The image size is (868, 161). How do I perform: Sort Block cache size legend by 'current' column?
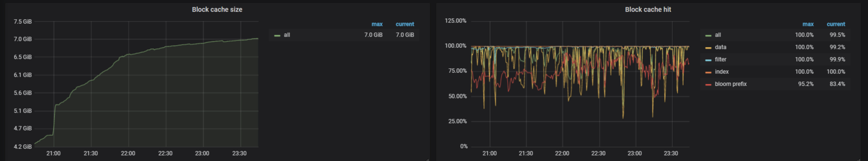pyautogui.click(x=405, y=24)
